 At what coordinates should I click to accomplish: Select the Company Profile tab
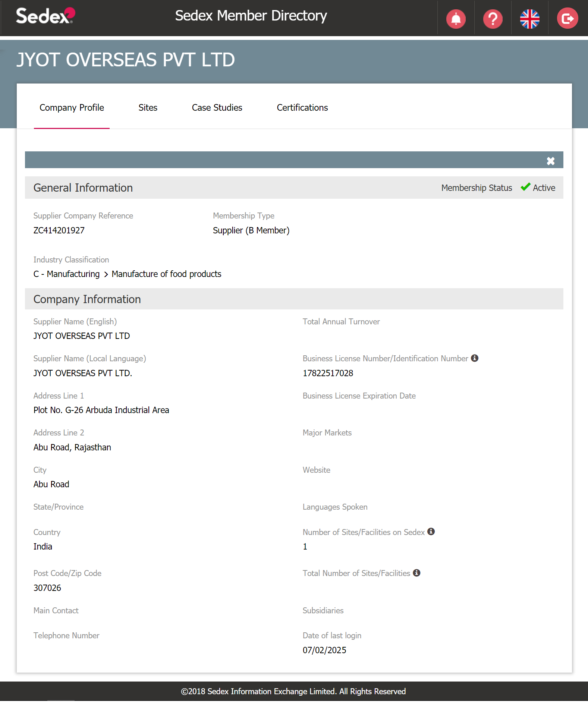(72, 108)
